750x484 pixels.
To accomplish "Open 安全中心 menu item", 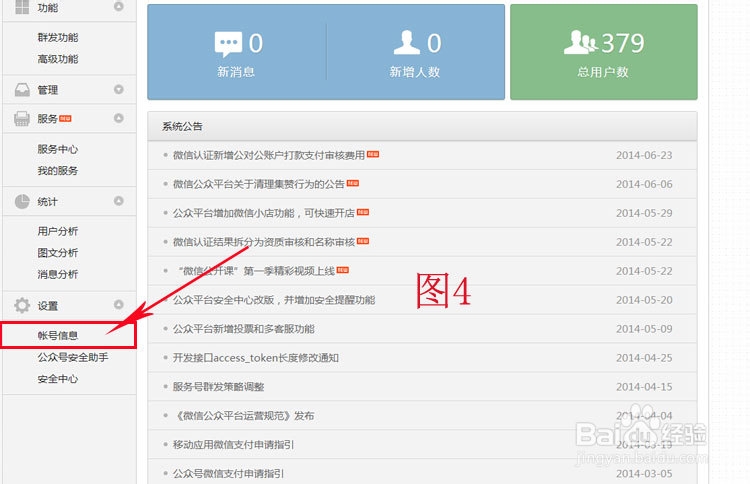I will tap(58, 379).
